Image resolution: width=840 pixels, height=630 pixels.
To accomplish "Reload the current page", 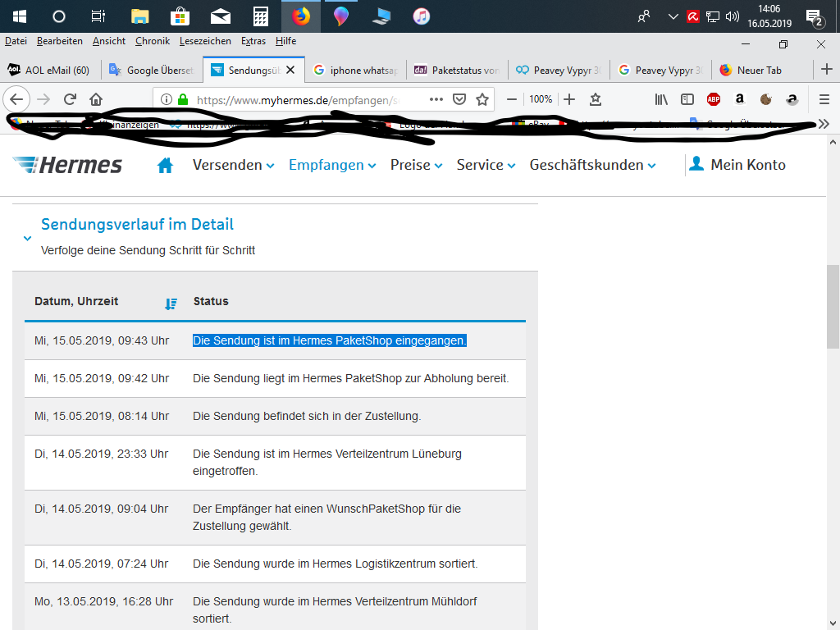I will (71, 99).
